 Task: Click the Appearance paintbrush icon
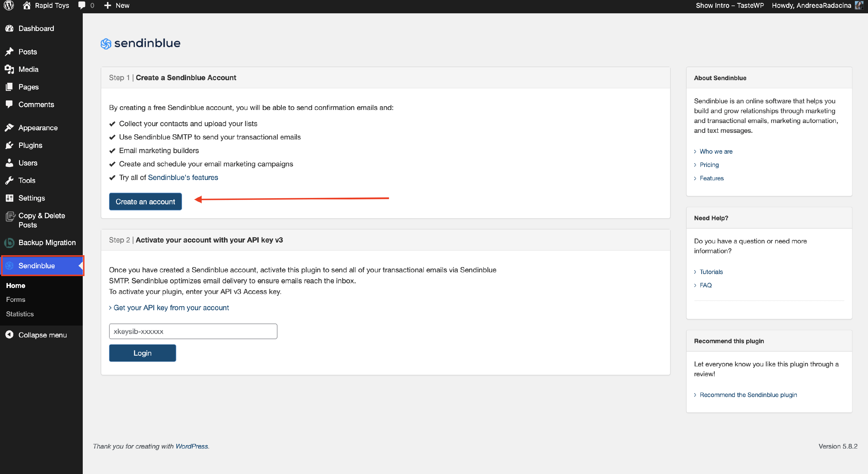click(x=10, y=128)
